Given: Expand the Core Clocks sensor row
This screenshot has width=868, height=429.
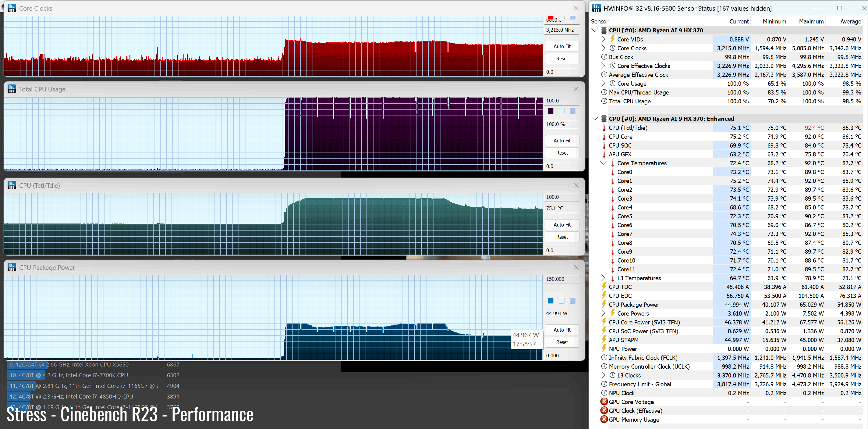Looking at the screenshot, I should [x=604, y=48].
